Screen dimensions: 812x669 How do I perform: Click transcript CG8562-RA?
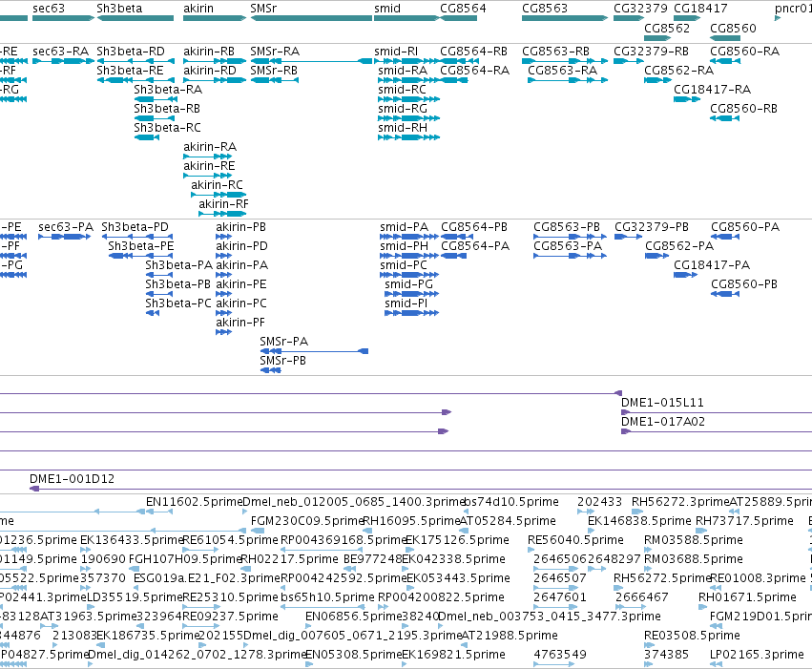679,71
